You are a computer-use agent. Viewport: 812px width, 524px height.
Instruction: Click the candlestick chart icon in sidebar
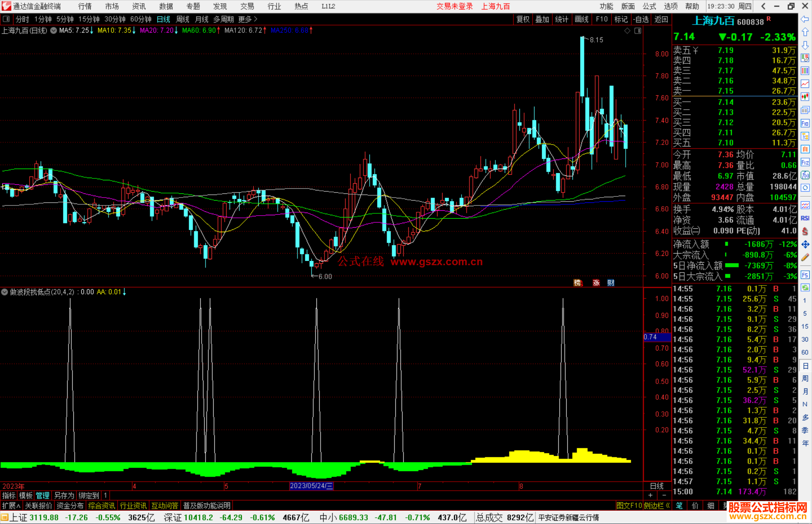(805, 97)
